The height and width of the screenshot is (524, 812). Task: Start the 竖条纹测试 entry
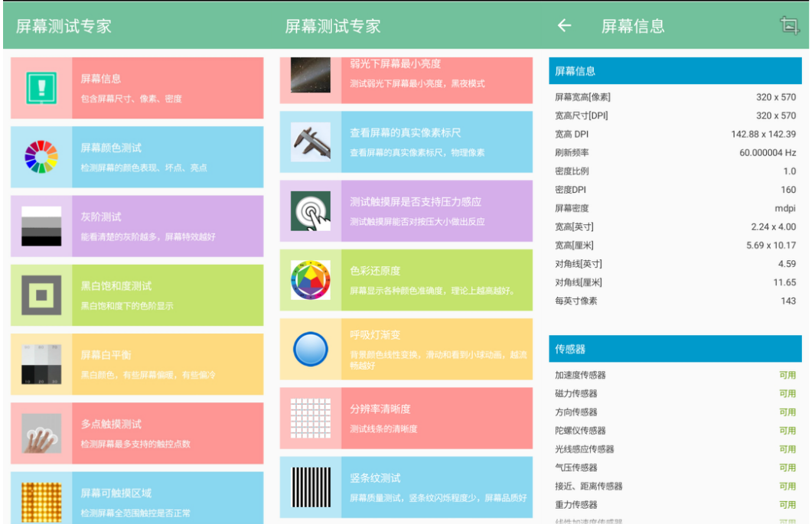click(406, 487)
